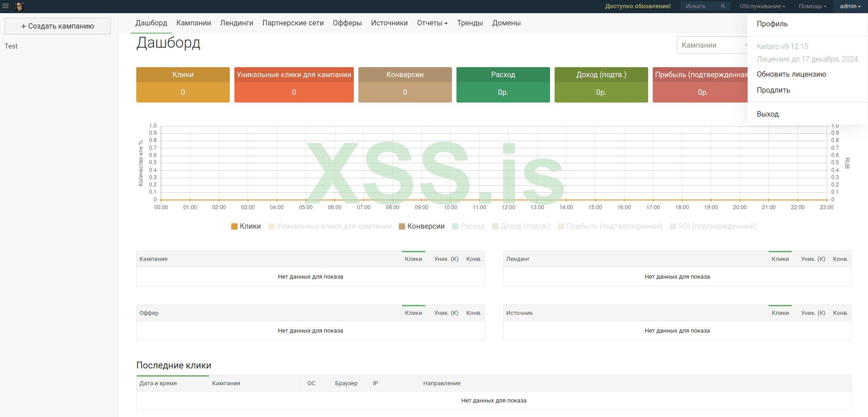
Task: Click the Оффер column header
Action: (x=149, y=313)
